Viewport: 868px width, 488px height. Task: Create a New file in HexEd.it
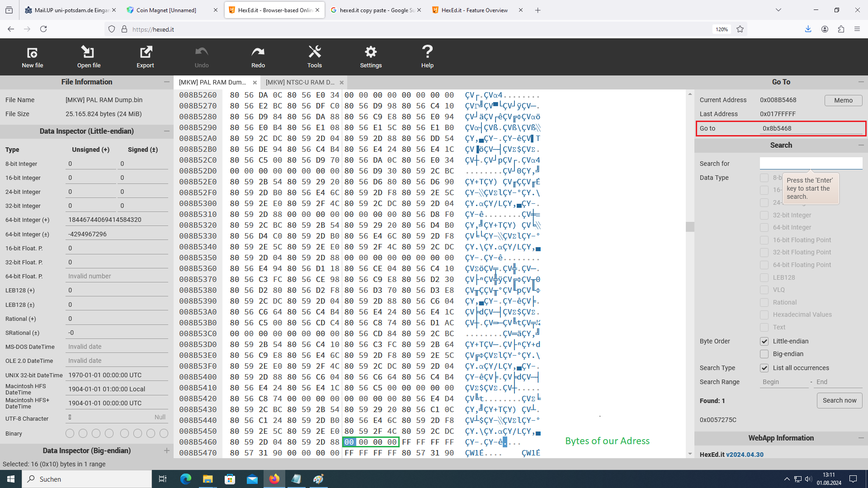pos(32,57)
